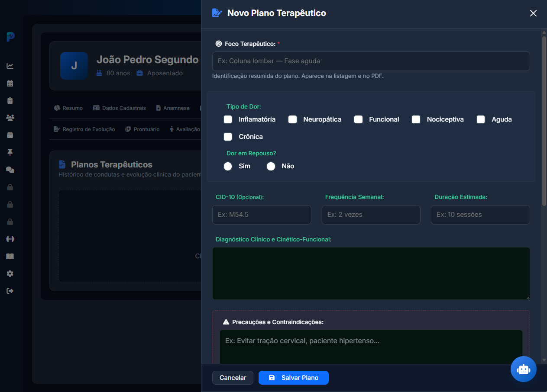The image size is (547, 392).
Task: Switch to the Resumo tab
Action: click(x=68, y=108)
